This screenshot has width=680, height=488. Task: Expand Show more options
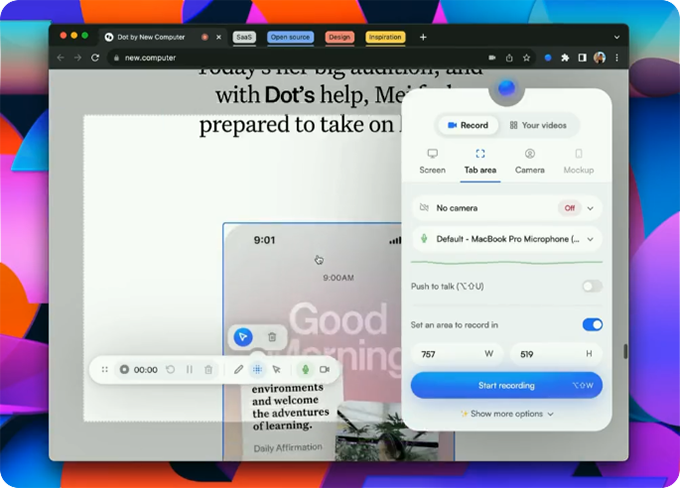pos(507,414)
